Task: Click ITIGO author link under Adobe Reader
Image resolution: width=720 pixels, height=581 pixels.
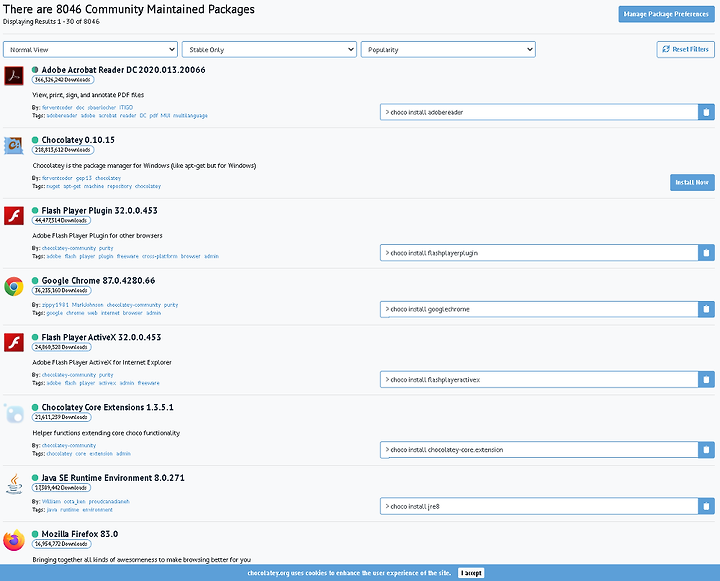Action: 126,107
